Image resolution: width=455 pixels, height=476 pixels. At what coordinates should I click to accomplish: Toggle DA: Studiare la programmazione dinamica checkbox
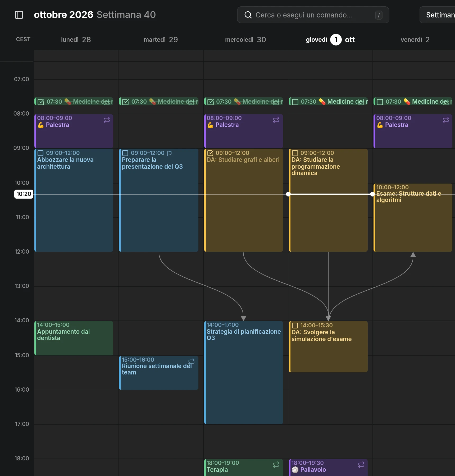295,153
